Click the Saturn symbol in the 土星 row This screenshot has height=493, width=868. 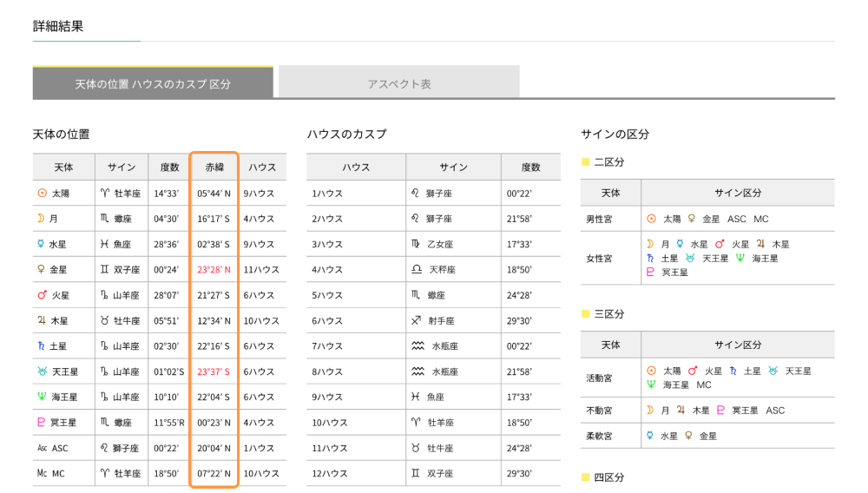tap(41, 345)
